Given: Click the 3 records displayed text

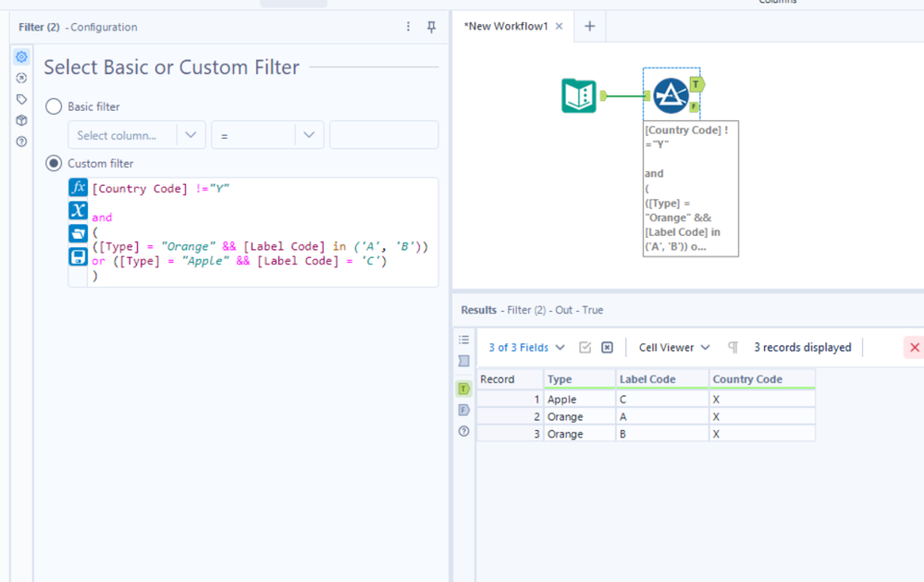Looking at the screenshot, I should click(x=803, y=347).
